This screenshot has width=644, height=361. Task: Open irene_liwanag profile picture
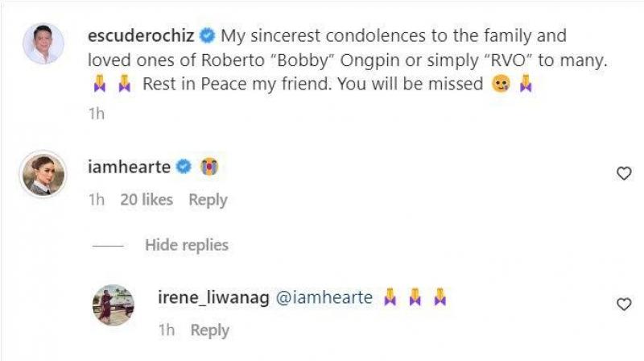tap(114, 305)
